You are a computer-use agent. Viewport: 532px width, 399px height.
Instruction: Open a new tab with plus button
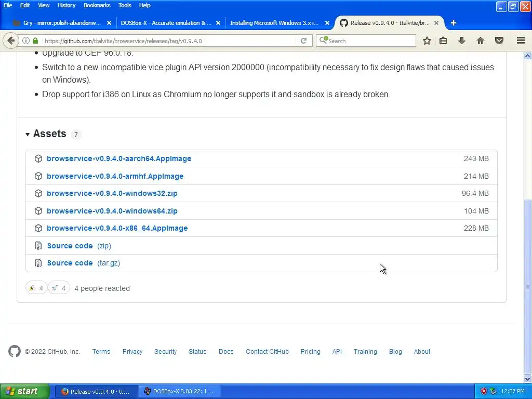[454, 23]
